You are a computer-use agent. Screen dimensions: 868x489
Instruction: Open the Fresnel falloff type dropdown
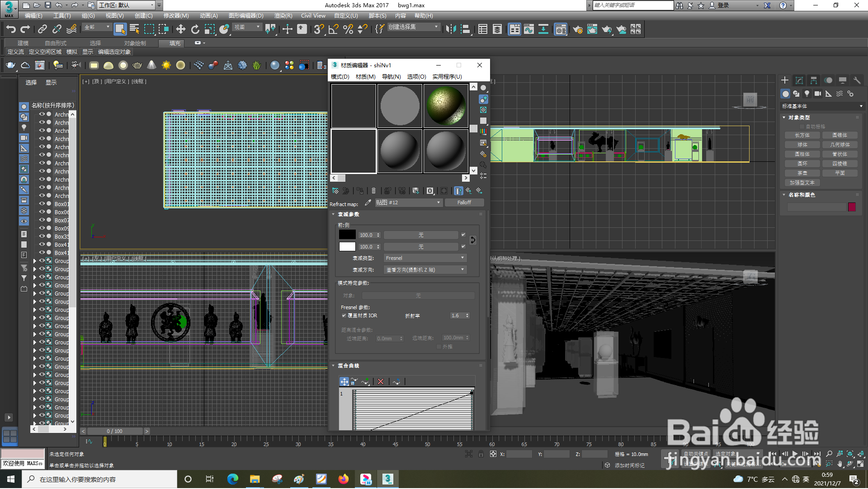tap(425, 258)
